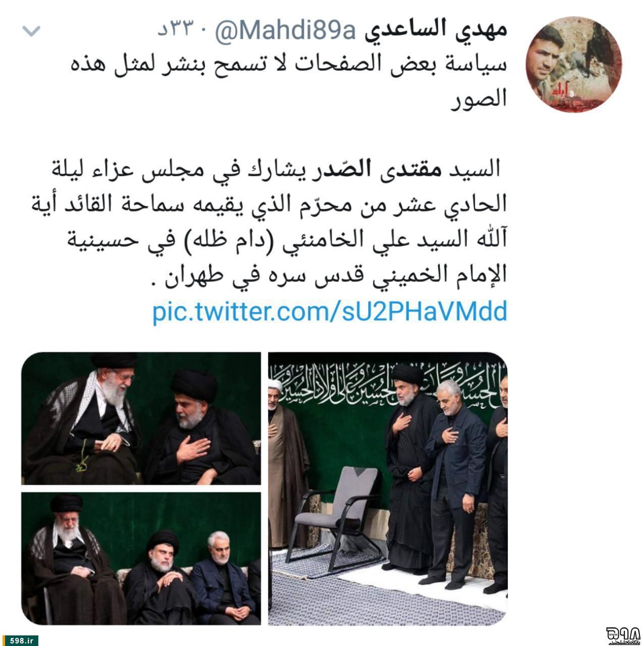Follow the pic.twitter.com/sU2PHaVMdd link
The image size is (644, 646).
click(x=330, y=312)
